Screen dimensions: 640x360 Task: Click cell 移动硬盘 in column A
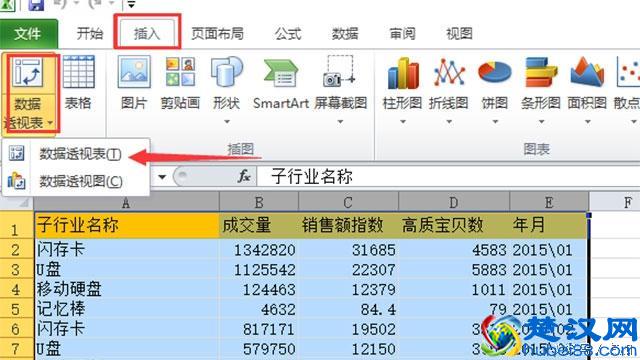[127, 289]
